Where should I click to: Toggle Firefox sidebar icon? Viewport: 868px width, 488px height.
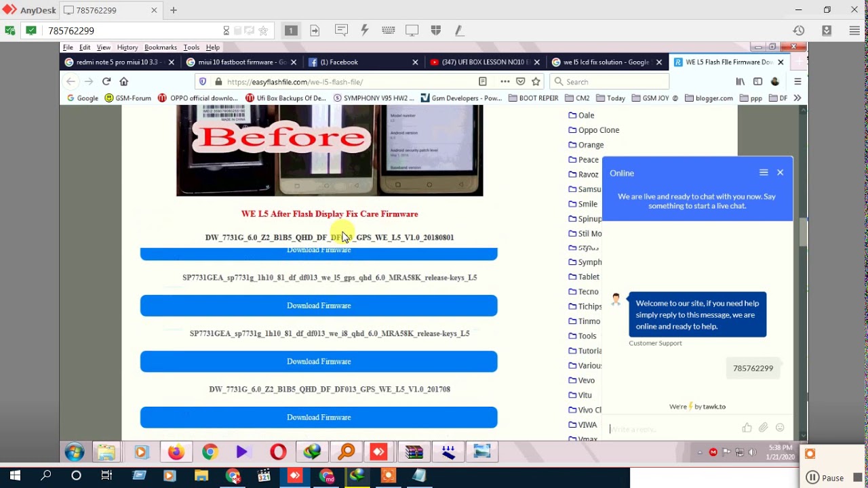coord(757,81)
